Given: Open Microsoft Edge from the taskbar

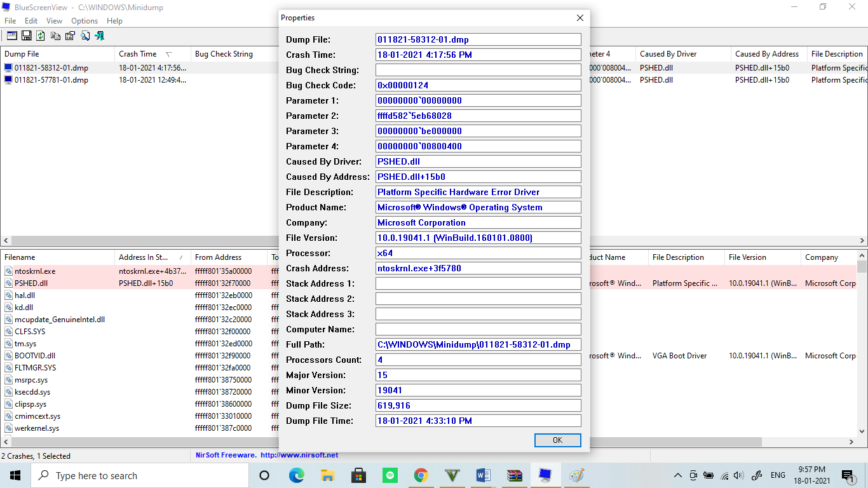Looking at the screenshot, I should [x=296, y=475].
